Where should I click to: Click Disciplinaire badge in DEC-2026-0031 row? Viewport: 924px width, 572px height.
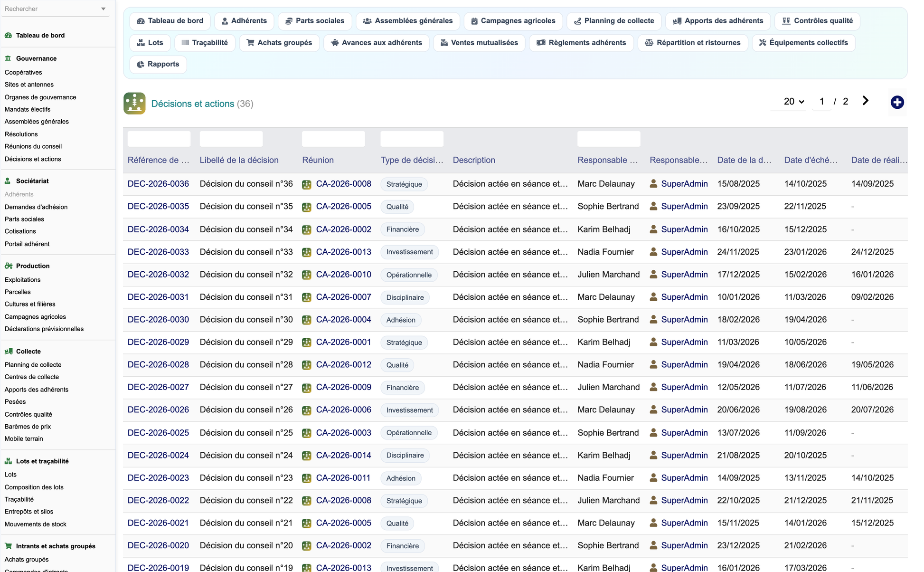tap(405, 297)
